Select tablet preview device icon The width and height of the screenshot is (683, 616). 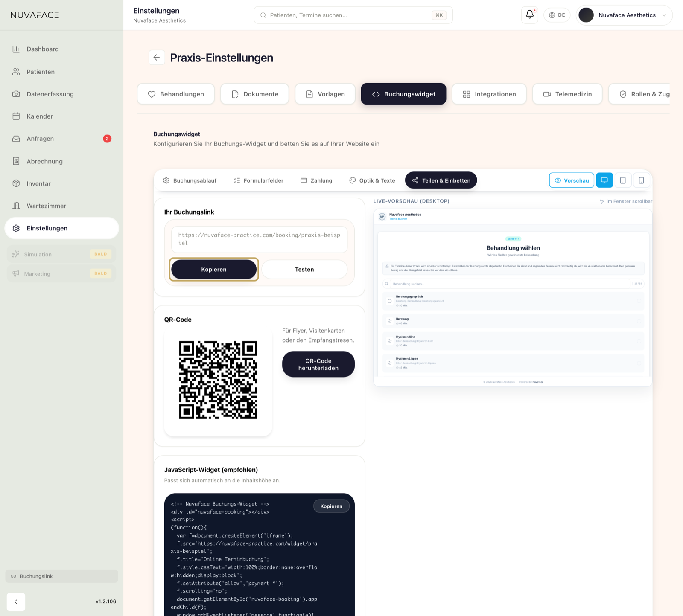click(623, 180)
